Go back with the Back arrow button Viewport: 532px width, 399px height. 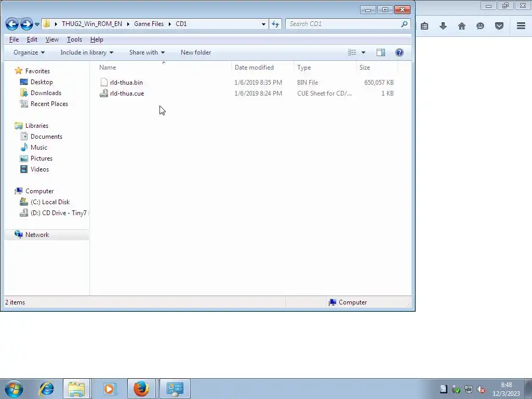pyautogui.click(x=12, y=24)
